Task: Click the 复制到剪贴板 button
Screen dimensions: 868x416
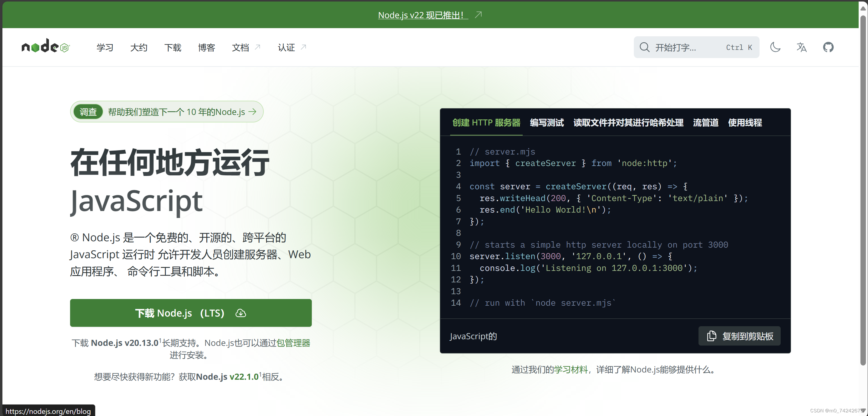Action: pyautogui.click(x=739, y=336)
